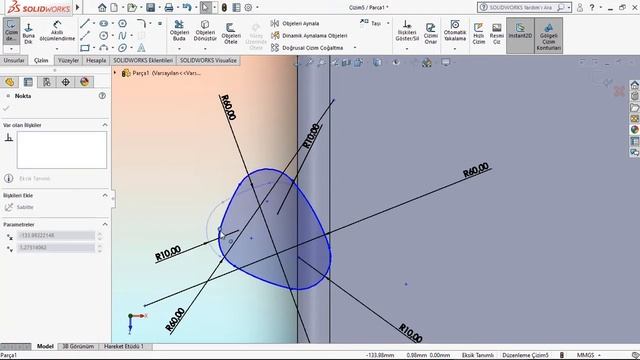Select the Ellipse sketch tool
The image size is (640, 360).
122,48
